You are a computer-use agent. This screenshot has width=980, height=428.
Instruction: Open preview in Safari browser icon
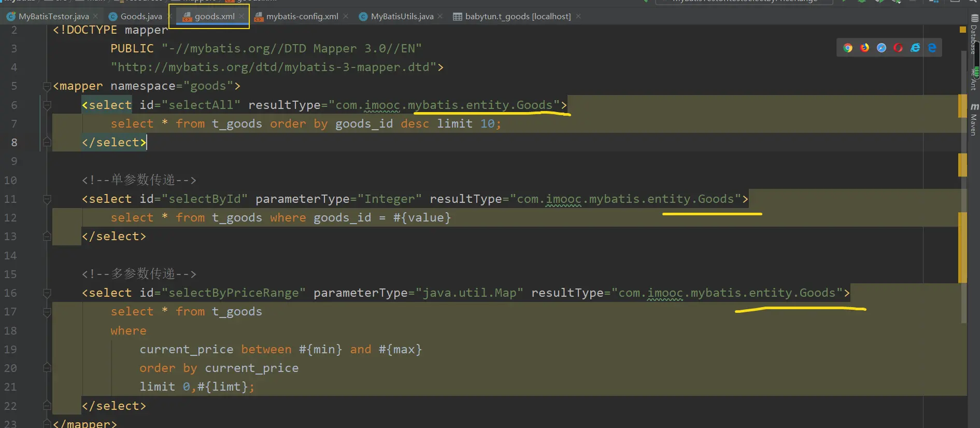pos(882,48)
